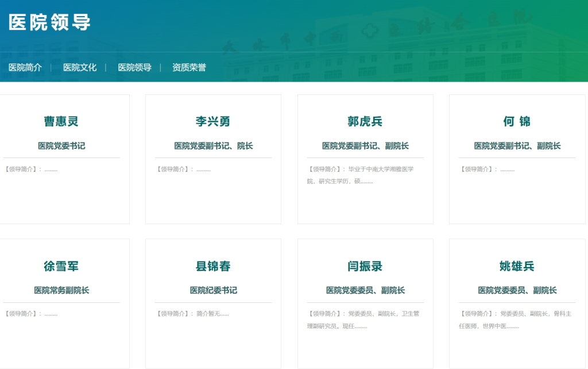Click 闫振录's title 医院党委委员、副院长

pos(365,291)
